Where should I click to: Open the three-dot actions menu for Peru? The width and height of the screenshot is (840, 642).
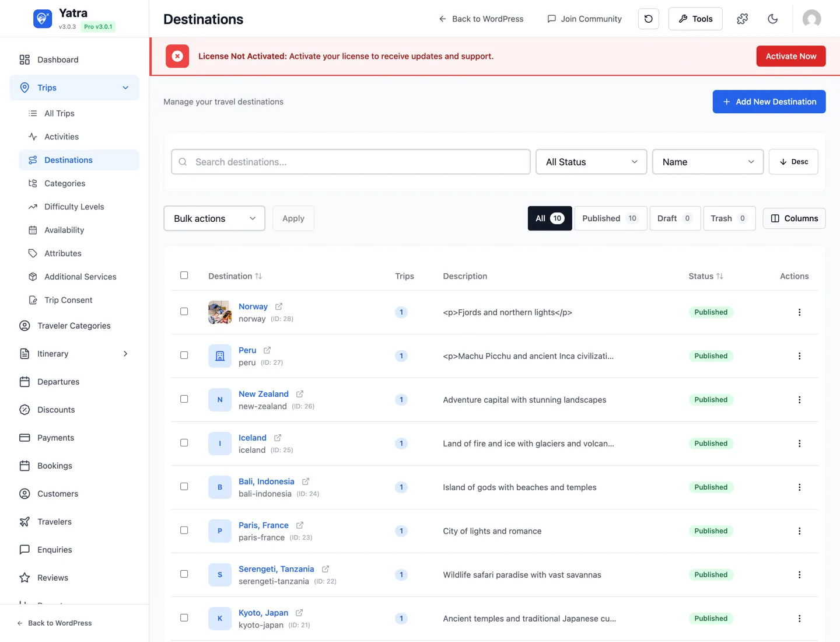coord(799,356)
